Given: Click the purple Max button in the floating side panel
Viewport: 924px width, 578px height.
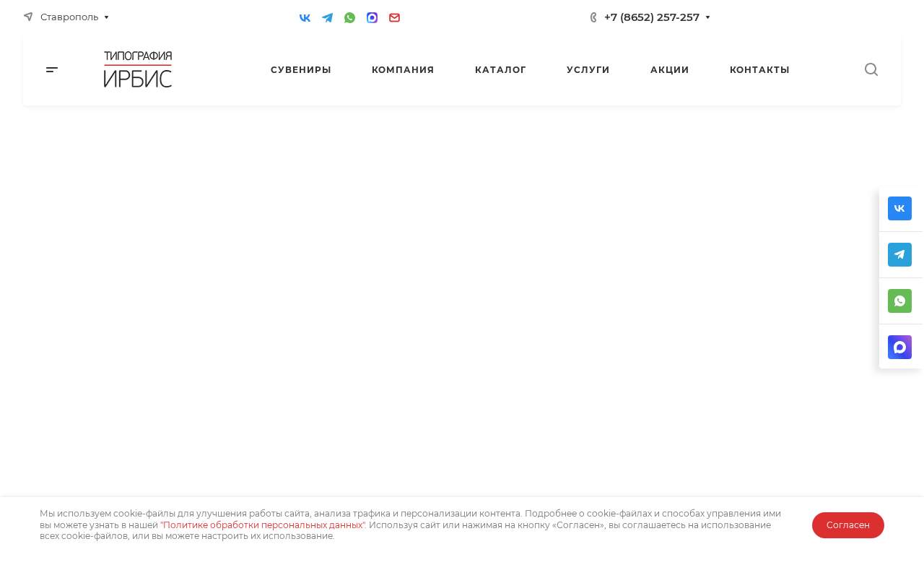Looking at the screenshot, I should [899, 347].
